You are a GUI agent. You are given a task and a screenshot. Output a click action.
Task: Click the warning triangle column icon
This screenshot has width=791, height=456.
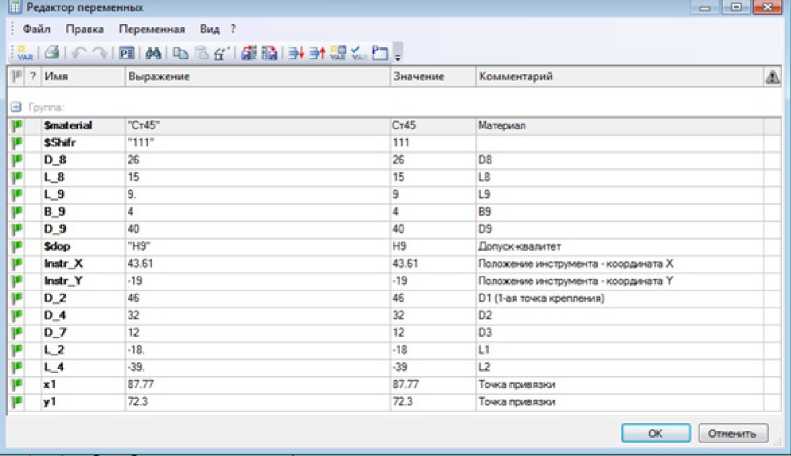coord(772,77)
